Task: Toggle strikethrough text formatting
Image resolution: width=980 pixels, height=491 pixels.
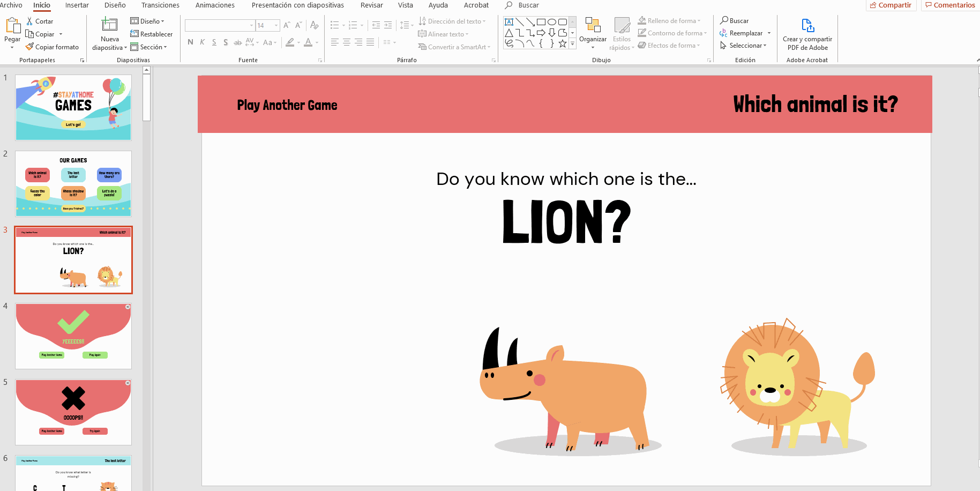Action: (x=237, y=42)
